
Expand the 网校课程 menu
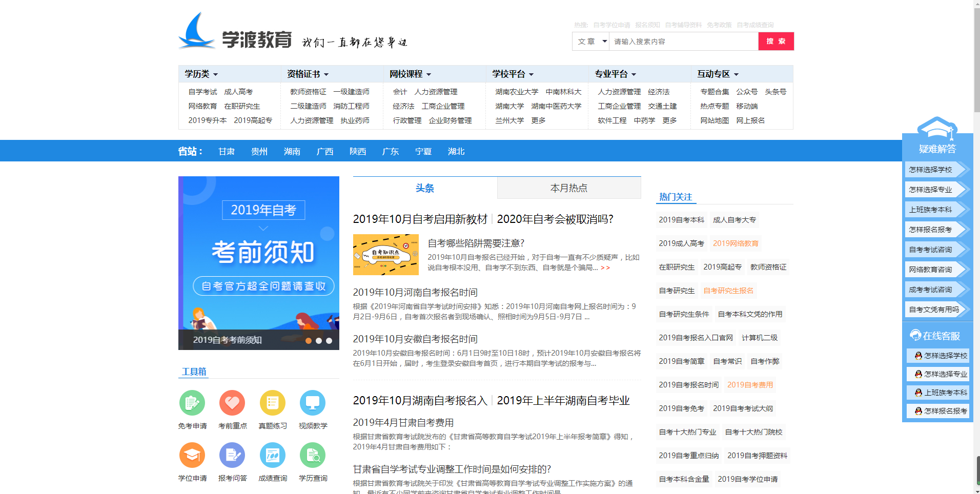click(x=410, y=74)
